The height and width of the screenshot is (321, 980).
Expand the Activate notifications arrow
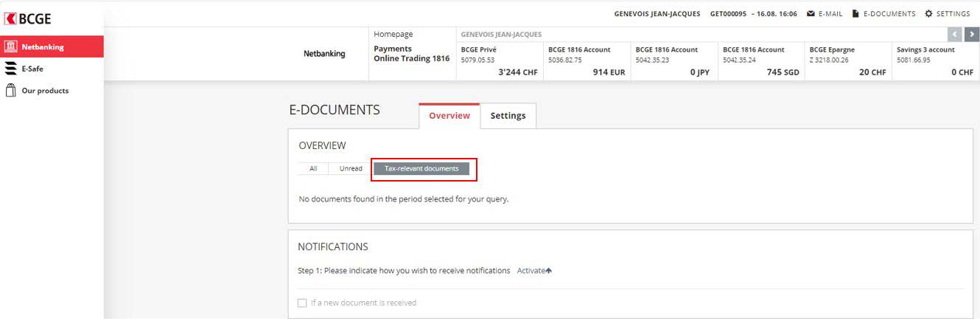coord(549,271)
